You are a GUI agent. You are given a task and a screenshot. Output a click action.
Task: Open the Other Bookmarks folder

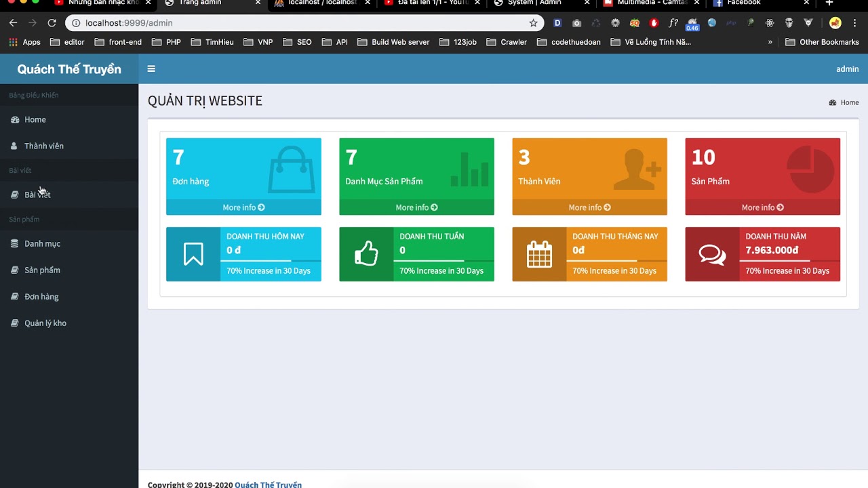pyautogui.click(x=822, y=42)
